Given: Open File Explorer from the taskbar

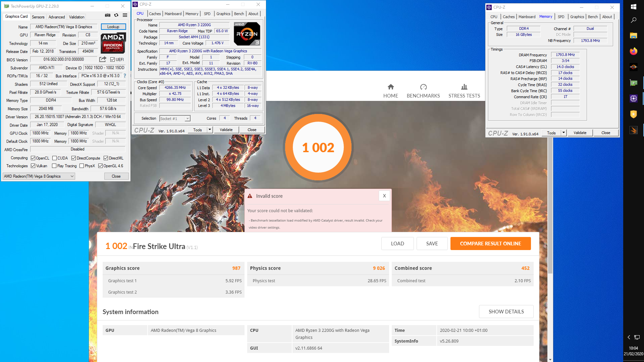Looking at the screenshot, I should tap(634, 36).
